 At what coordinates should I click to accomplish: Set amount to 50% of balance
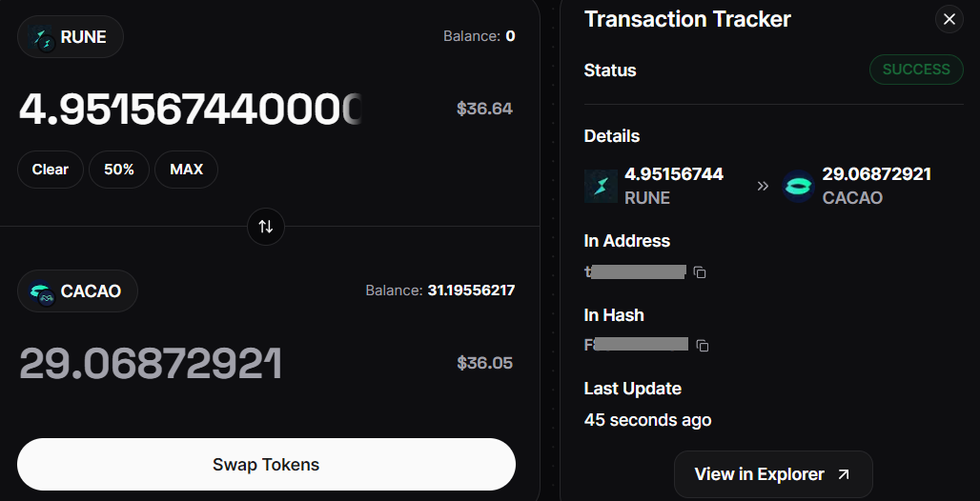(119, 170)
